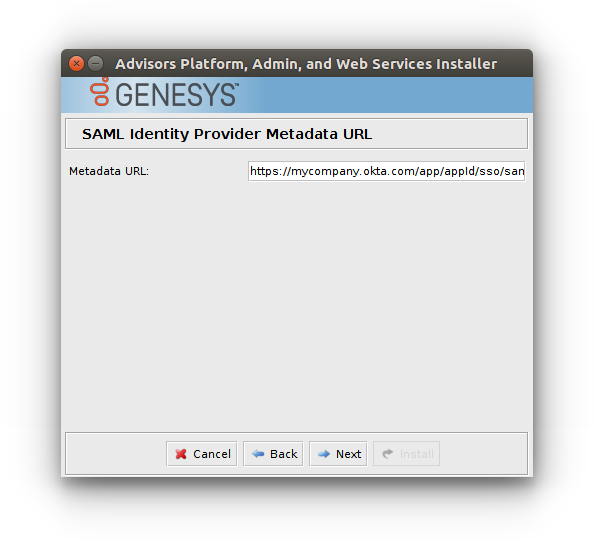Click 'okta.com' inside the Metadata URL field
Viewport: 595px width, 539px height.
pos(387,171)
